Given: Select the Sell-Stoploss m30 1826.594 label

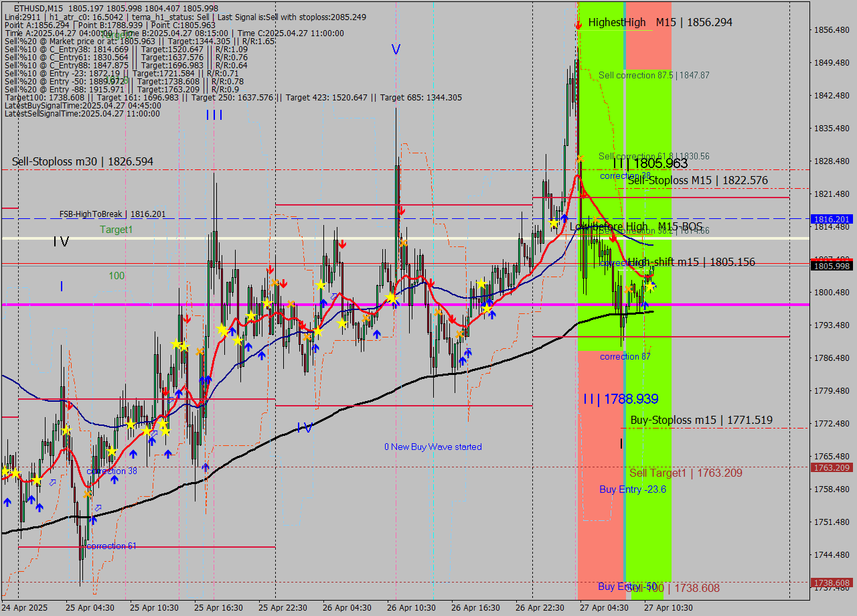Looking at the screenshot, I should point(82,161).
